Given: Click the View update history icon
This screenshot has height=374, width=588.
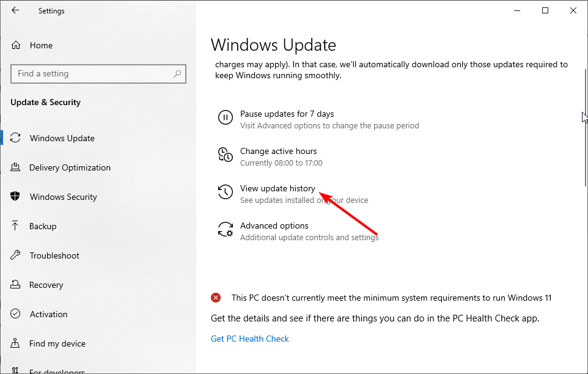Looking at the screenshot, I should point(226,192).
